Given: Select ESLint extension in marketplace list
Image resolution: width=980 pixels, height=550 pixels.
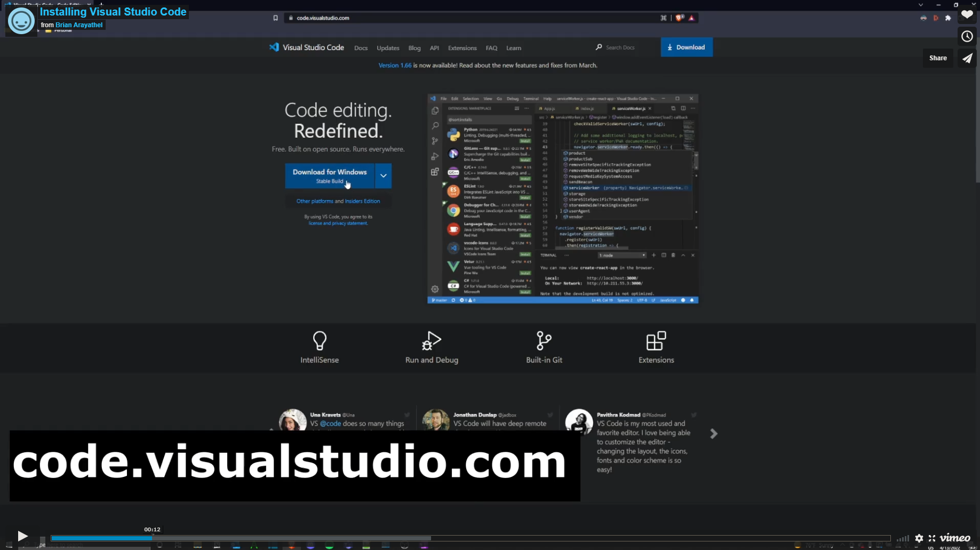Looking at the screenshot, I should coord(489,192).
